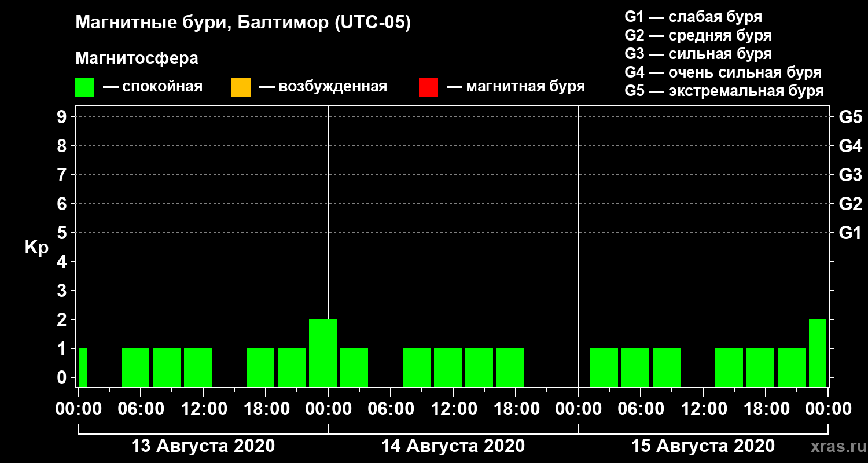Click the G2 right-axis label
The image size is (868, 463).
[x=850, y=204]
